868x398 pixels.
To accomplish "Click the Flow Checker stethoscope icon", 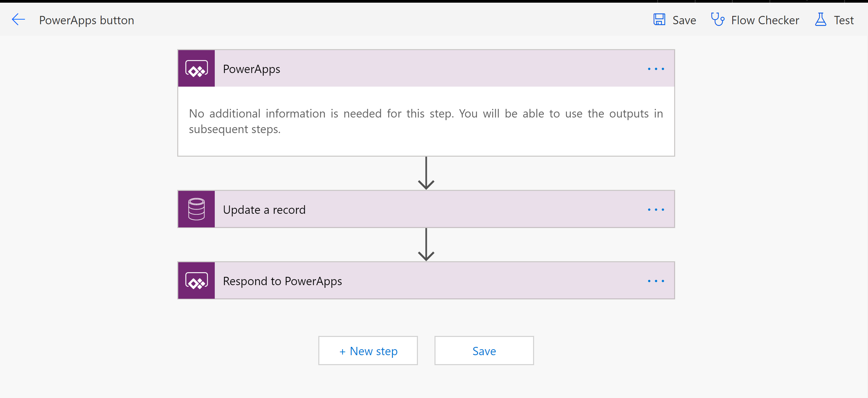I will tap(717, 20).
